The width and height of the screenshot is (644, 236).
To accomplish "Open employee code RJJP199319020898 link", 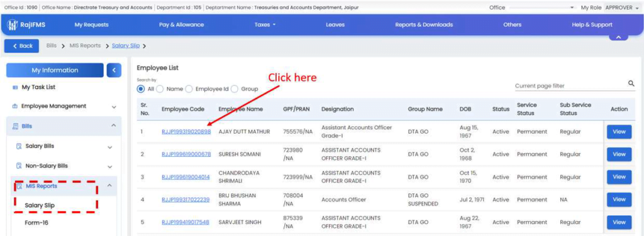I will (186, 132).
